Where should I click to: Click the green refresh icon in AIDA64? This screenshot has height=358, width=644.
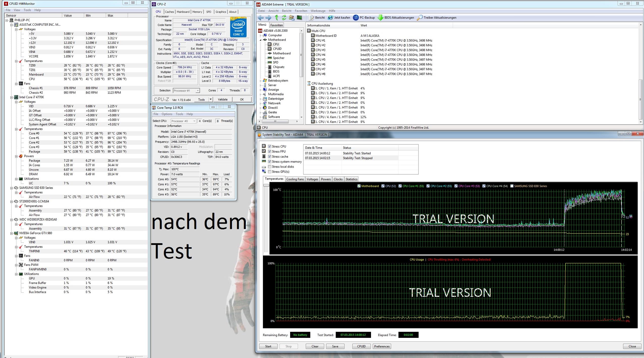284,18
